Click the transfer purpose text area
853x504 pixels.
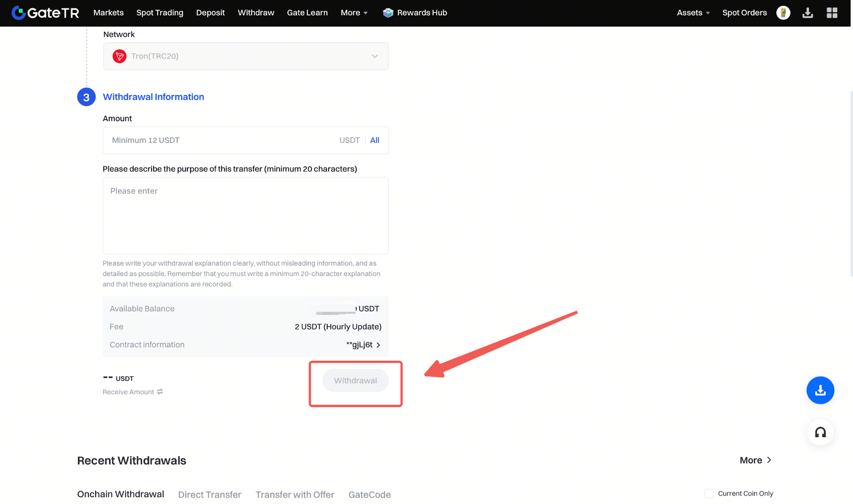tap(245, 216)
